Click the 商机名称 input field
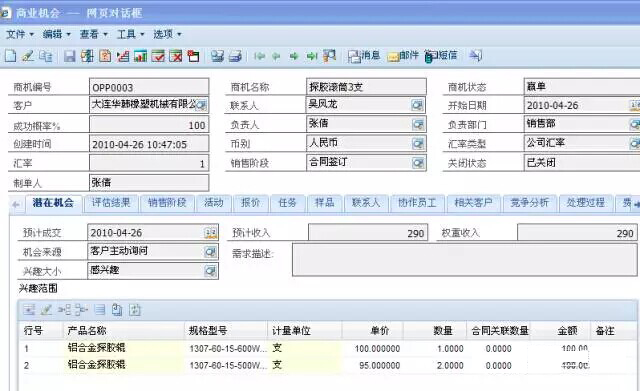The image size is (640, 391). point(366,87)
